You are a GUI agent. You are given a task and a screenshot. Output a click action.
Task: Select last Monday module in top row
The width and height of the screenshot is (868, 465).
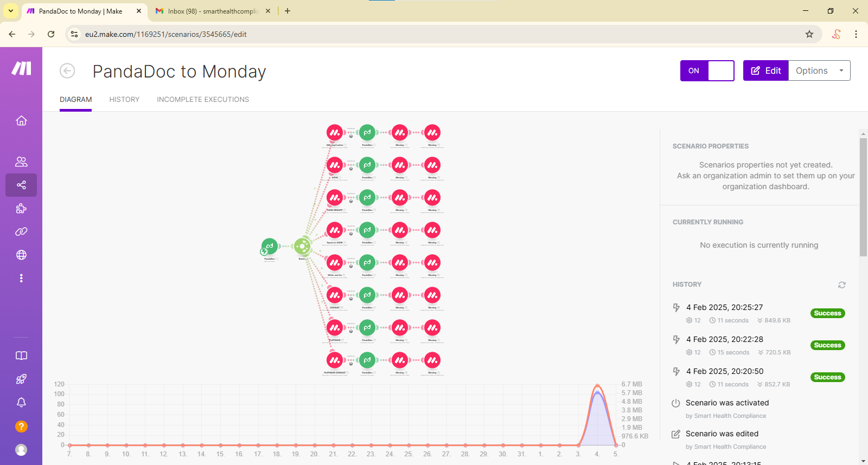(x=432, y=133)
